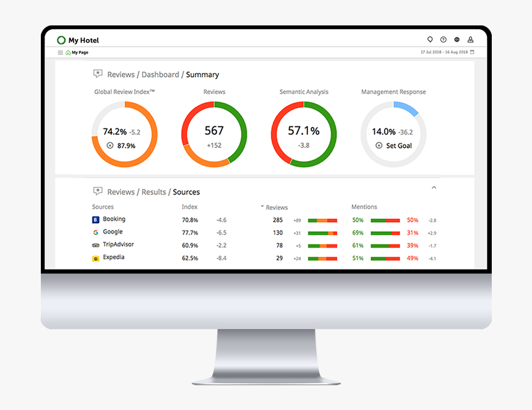This screenshot has height=410, width=532.
Task: Select the Google source name
Action: [x=113, y=232]
